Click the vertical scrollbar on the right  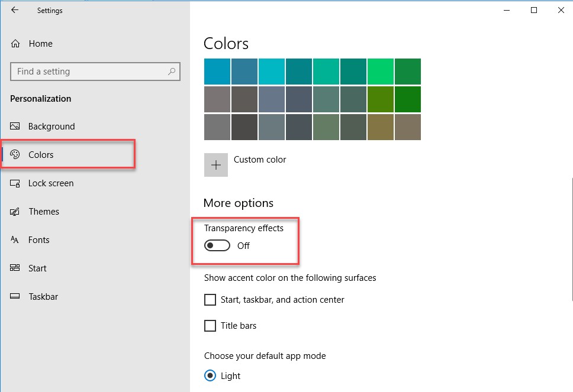click(x=571, y=237)
